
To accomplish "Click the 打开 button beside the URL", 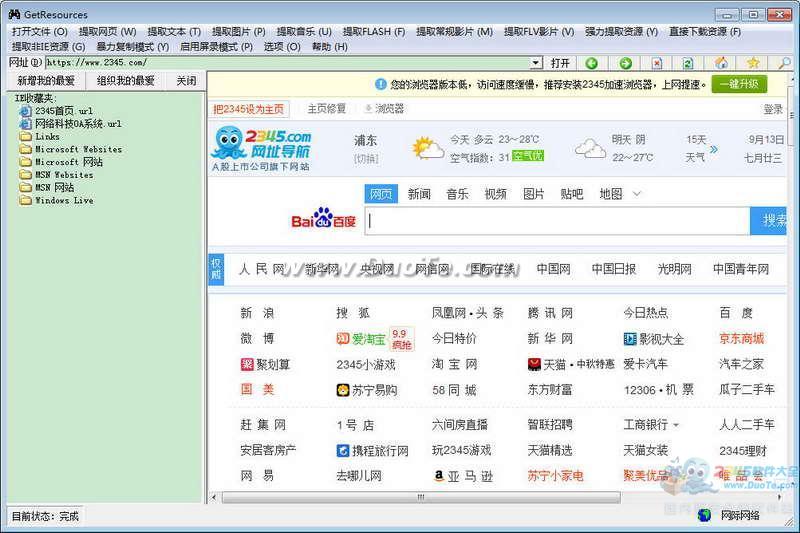I will pyautogui.click(x=560, y=63).
